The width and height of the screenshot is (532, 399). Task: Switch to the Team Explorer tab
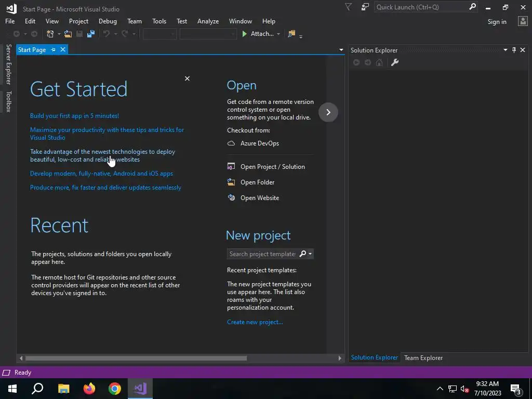click(x=423, y=357)
